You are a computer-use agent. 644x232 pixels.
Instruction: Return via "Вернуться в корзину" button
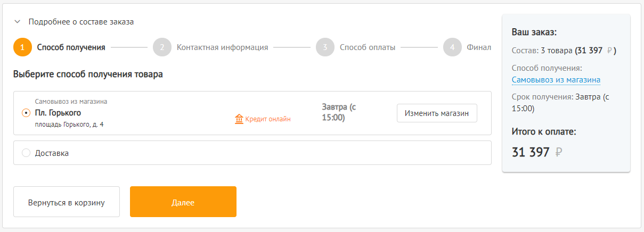(x=67, y=202)
